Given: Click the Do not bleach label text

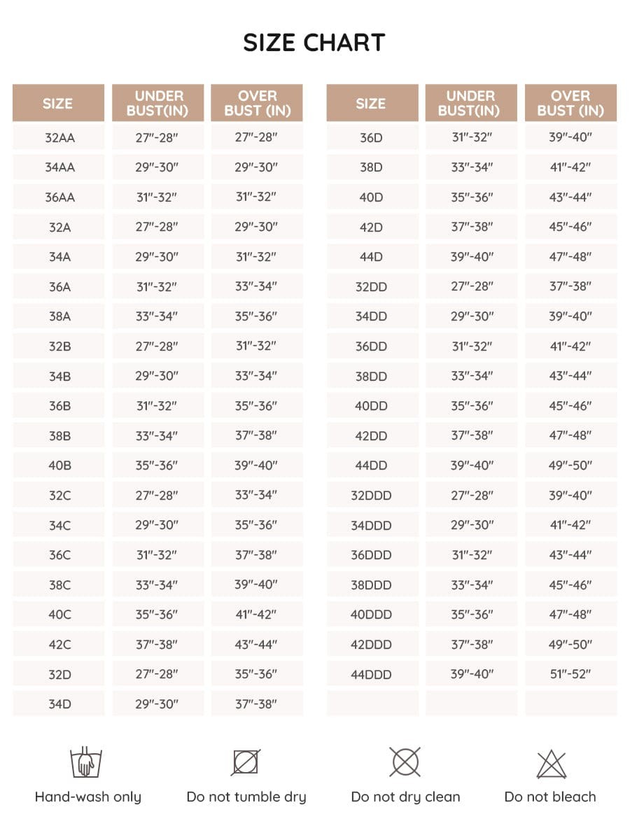Looking at the screenshot, I should (550, 797).
